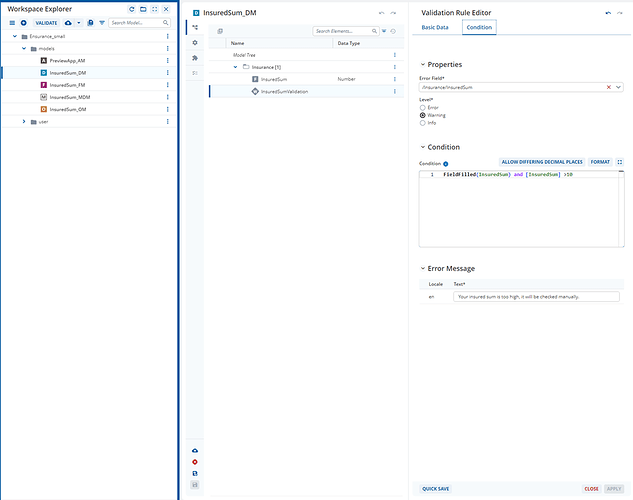This screenshot has width=633, height=500.
Task: Collapse the Condition section
Action: pos(423,147)
